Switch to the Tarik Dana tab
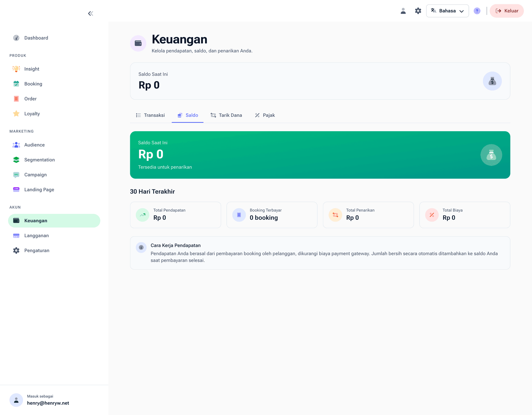Screen dimensions: 532x415 (226, 115)
